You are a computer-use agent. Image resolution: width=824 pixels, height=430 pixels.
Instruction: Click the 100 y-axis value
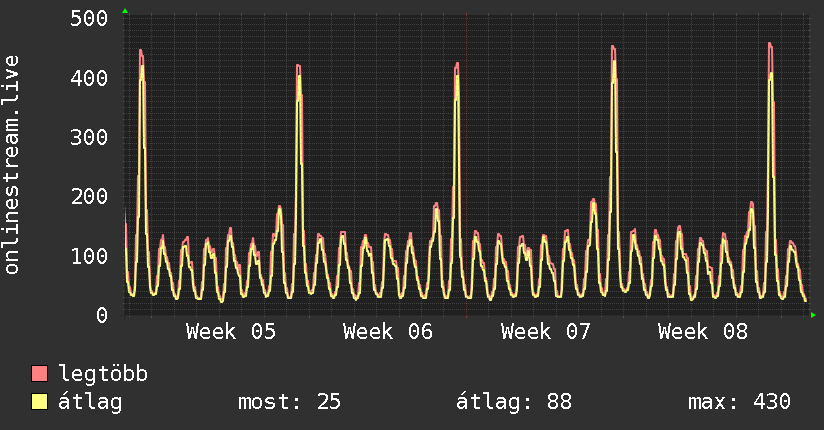tap(89, 256)
